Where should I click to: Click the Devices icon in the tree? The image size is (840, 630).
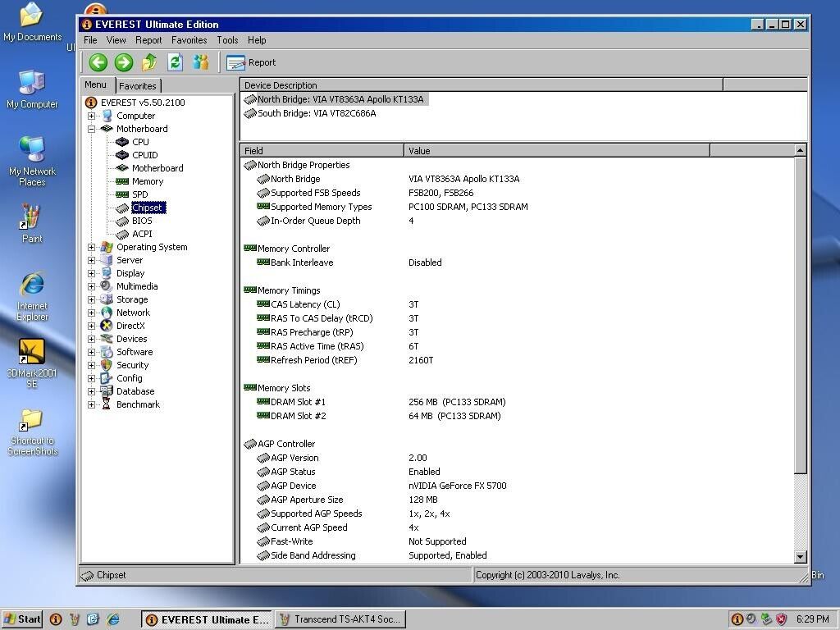coord(107,339)
